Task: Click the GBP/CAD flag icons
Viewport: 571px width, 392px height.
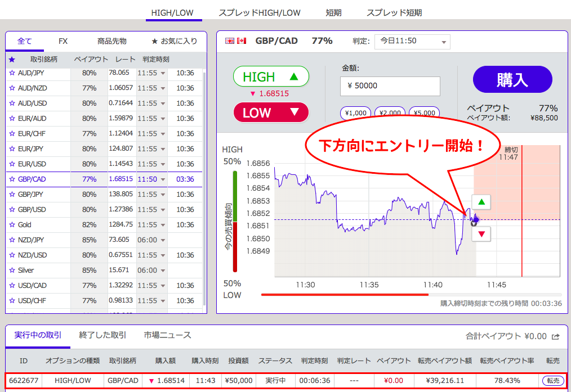Action: (x=236, y=41)
